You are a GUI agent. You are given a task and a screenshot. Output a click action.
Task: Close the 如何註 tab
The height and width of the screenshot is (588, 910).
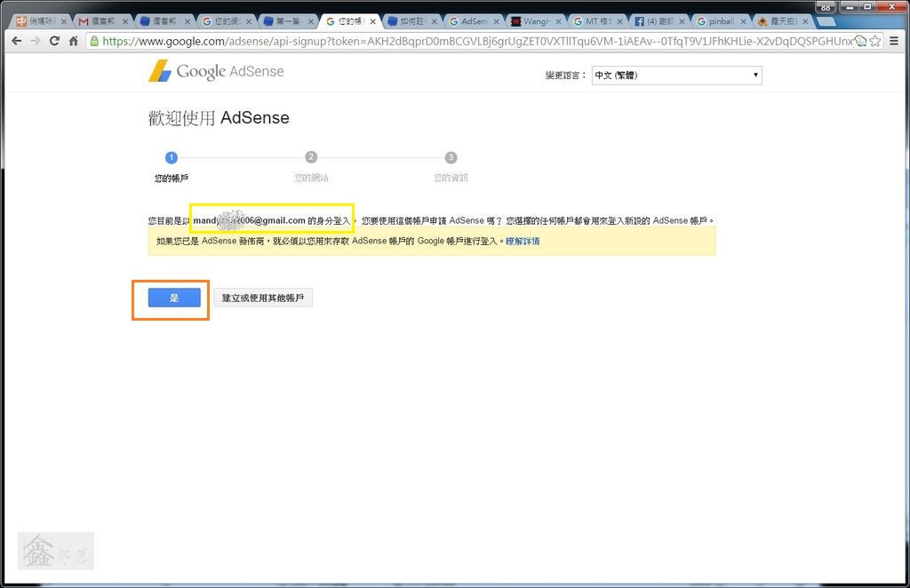(x=434, y=21)
